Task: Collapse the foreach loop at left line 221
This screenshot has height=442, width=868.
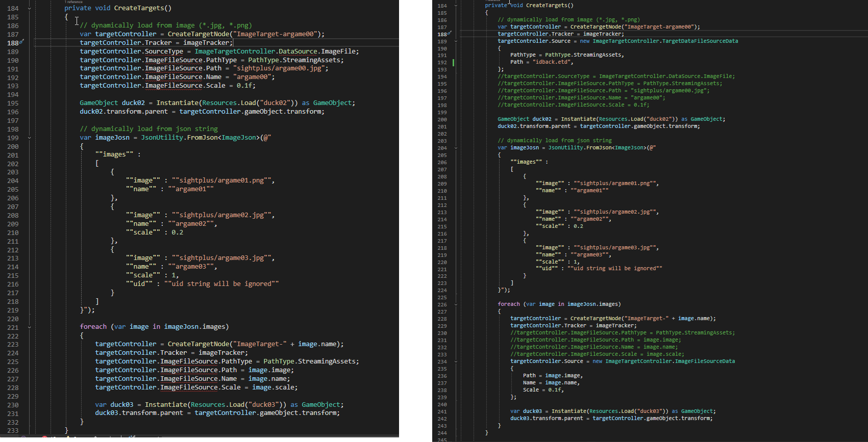Action: 29,327
